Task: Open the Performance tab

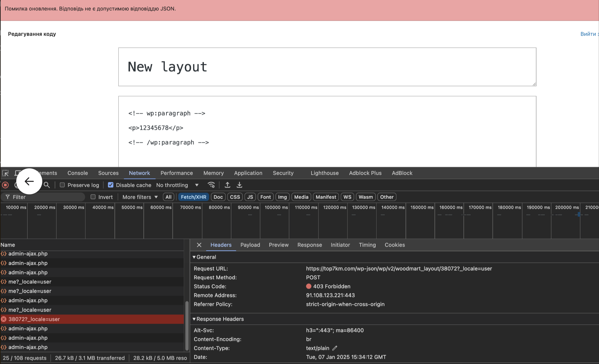Action: 177,173
